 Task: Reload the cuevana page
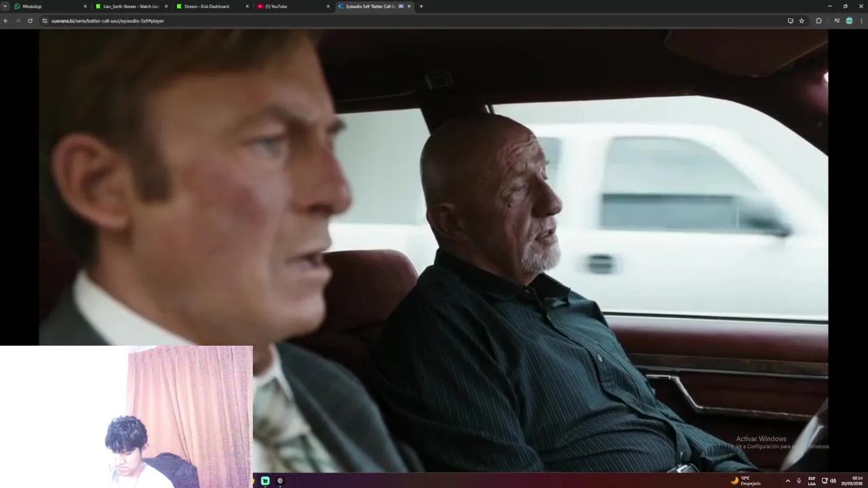[30, 21]
